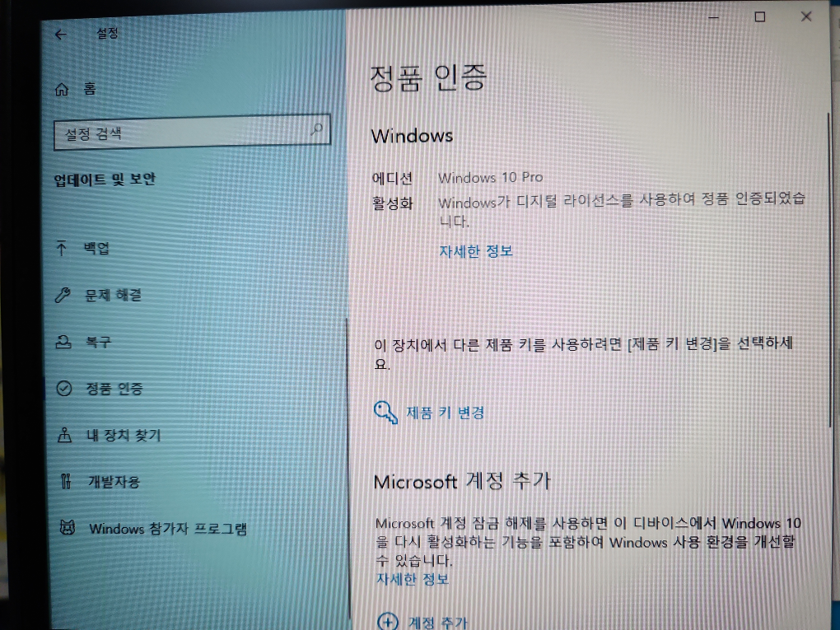Click the plus circle add-account icon
This screenshot has width=840, height=630.
388,622
